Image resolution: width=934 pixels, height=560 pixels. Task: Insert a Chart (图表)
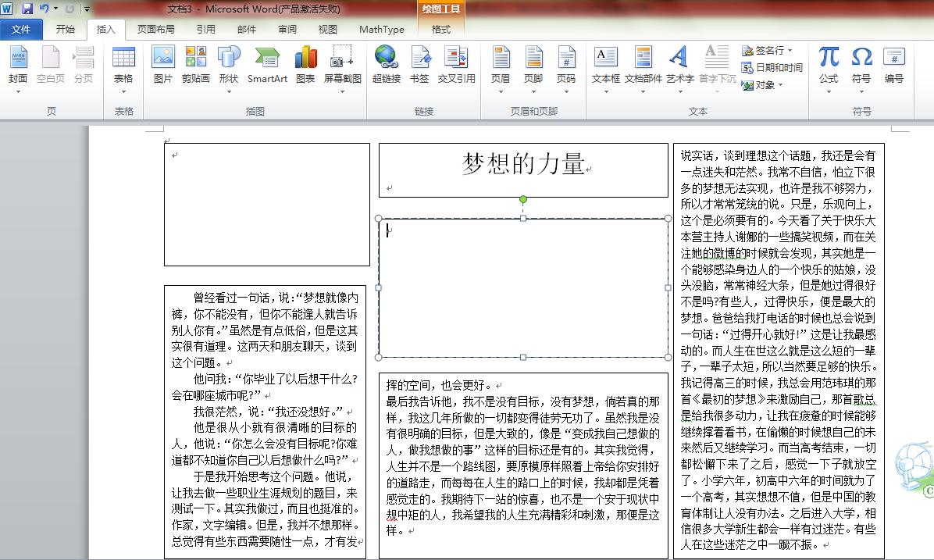point(305,66)
